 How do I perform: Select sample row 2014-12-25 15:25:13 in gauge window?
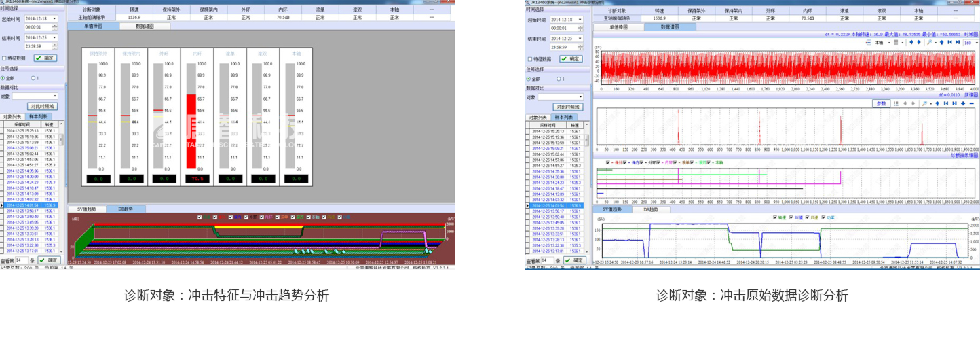point(24,131)
